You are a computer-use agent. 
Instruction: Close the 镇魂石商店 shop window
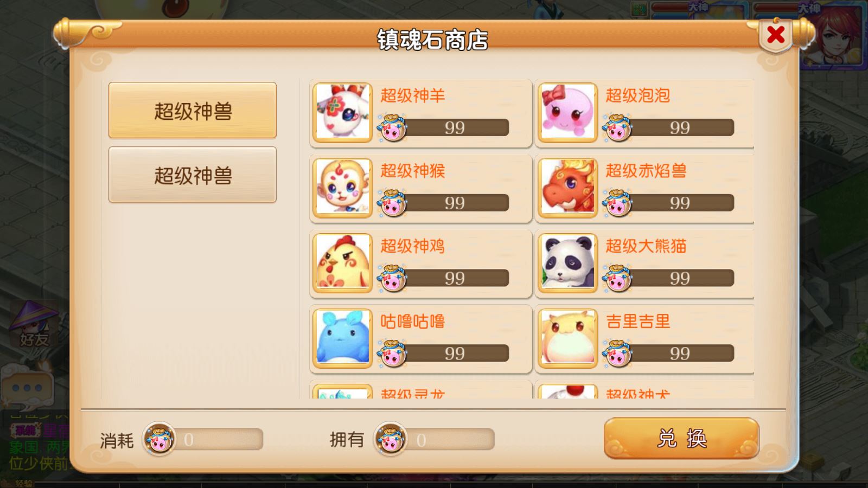(776, 35)
